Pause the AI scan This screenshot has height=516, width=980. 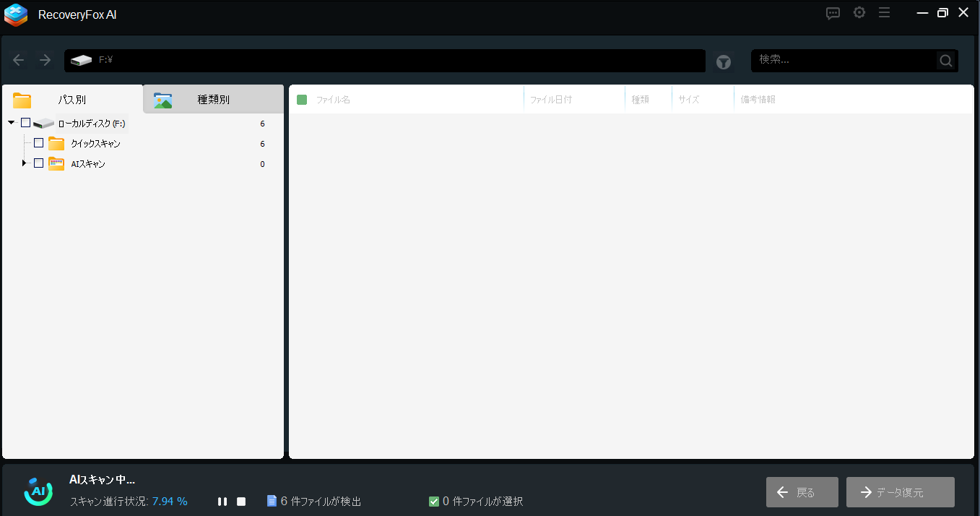pos(222,502)
